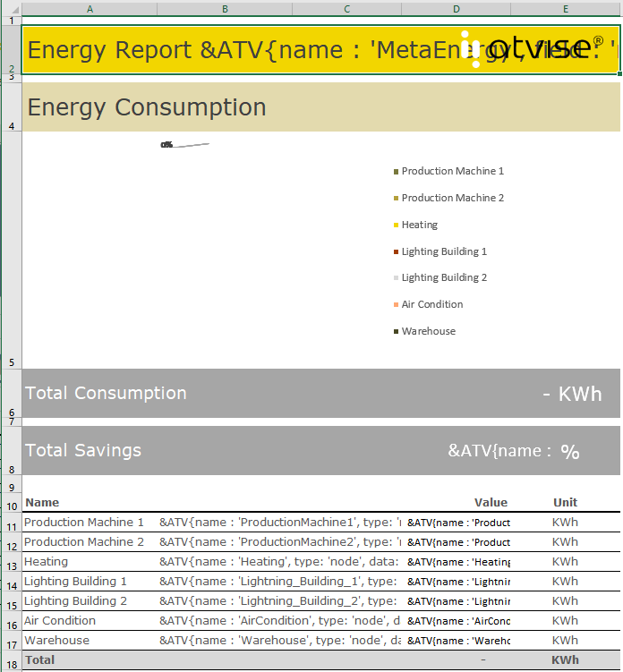Viewport: 623px width, 672px height.
Task: Click the Energy Consumption heading cell
Action: (x=147, y=107)
